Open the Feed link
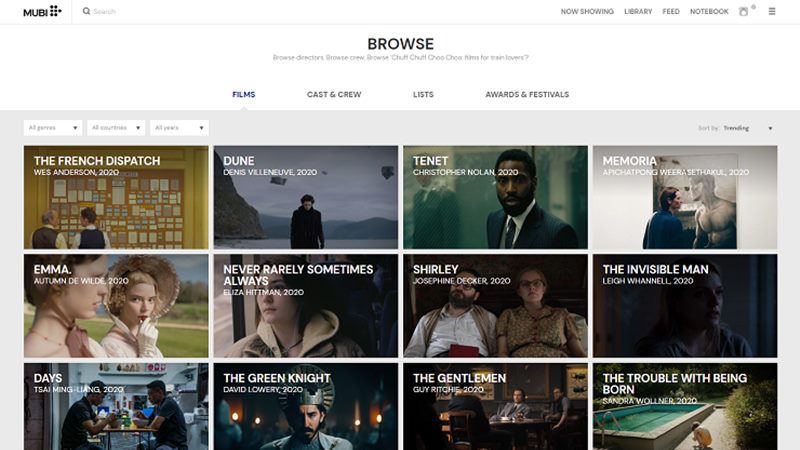The width and height of the screenshot is (800, 450). click(671, 11)
